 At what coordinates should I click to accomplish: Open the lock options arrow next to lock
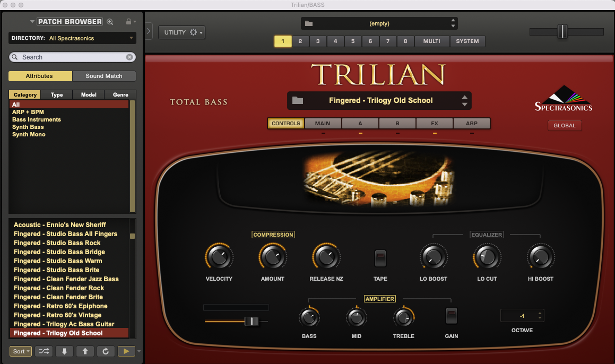pos(135,22)
